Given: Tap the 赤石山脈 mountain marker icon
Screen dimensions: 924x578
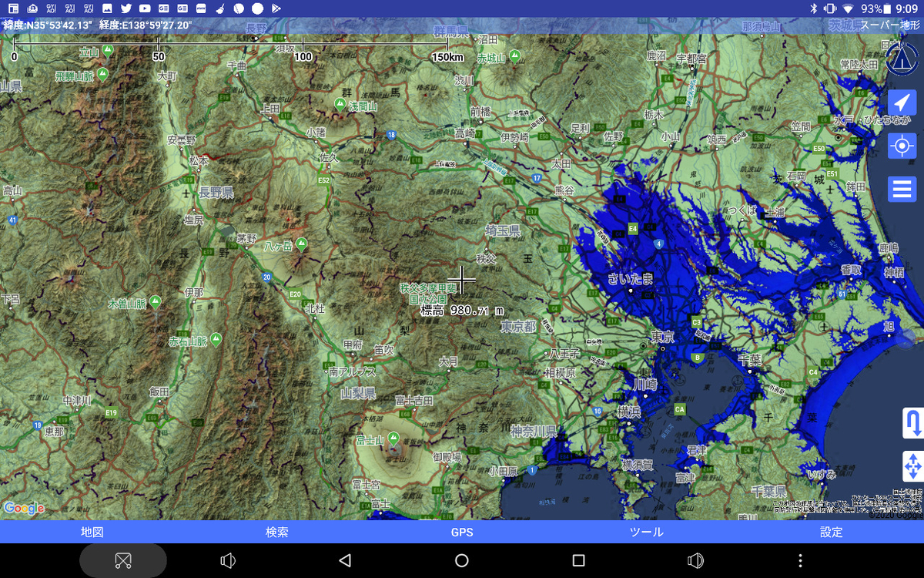Looking at the screenshot, I should [216, 339].
